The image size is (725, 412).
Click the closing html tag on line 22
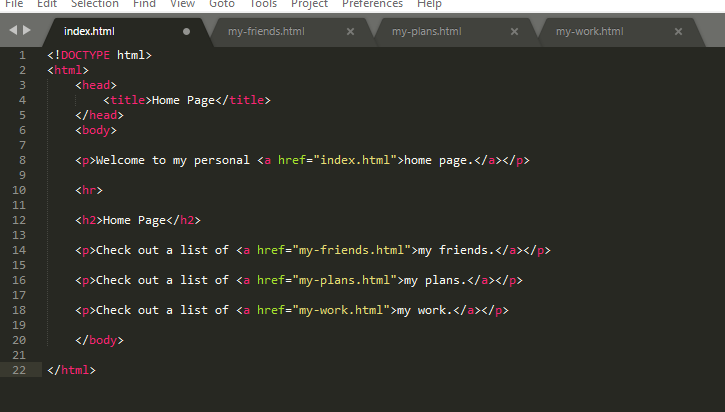tap(71, 370)
